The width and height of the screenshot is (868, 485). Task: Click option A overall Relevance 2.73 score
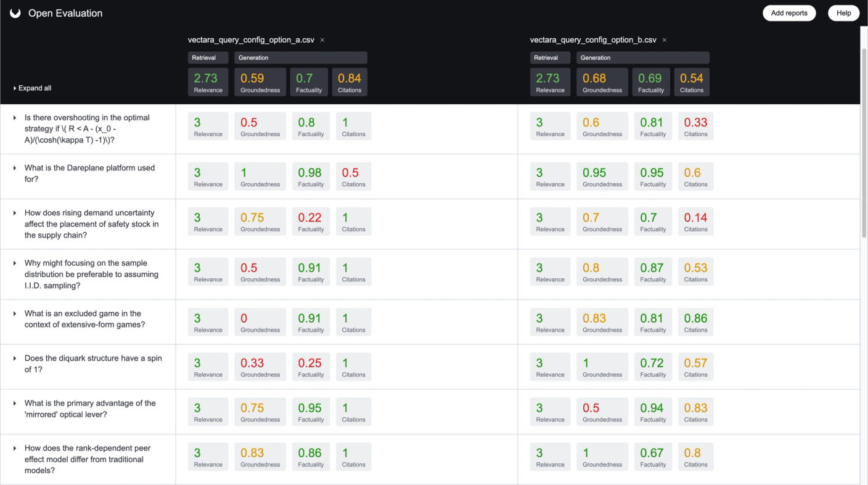tap(208, 82)
